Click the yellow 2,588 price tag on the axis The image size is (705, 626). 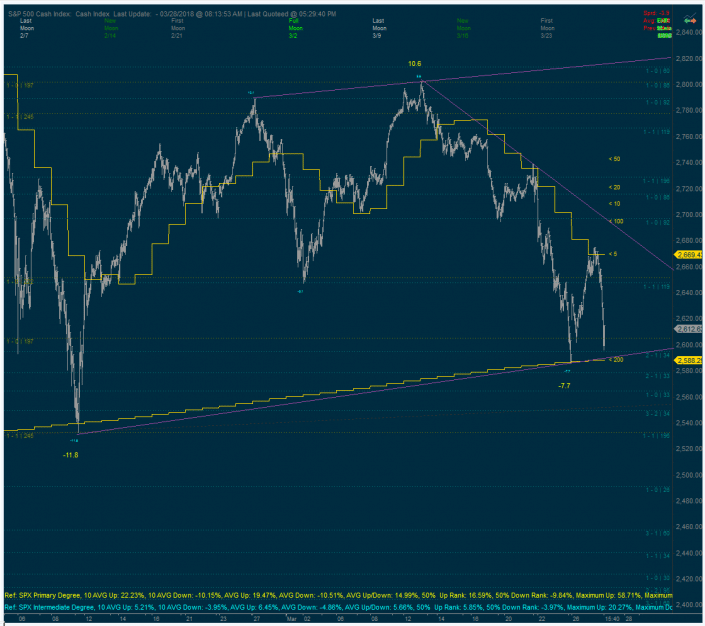689,360
